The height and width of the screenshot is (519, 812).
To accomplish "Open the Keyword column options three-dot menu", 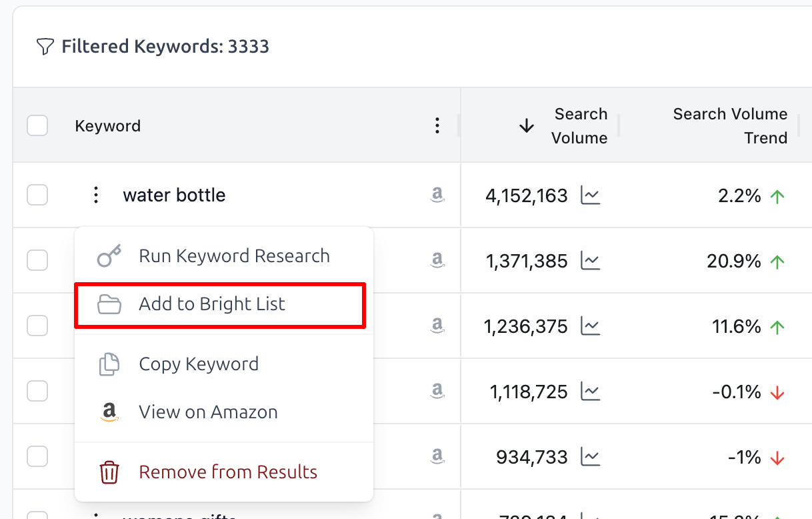I will [437, 125].
